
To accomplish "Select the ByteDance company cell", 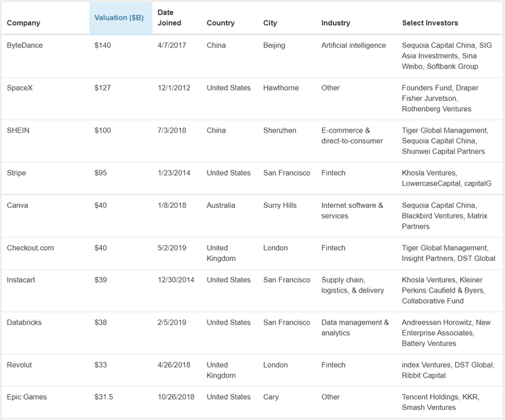I will (25, 45).
